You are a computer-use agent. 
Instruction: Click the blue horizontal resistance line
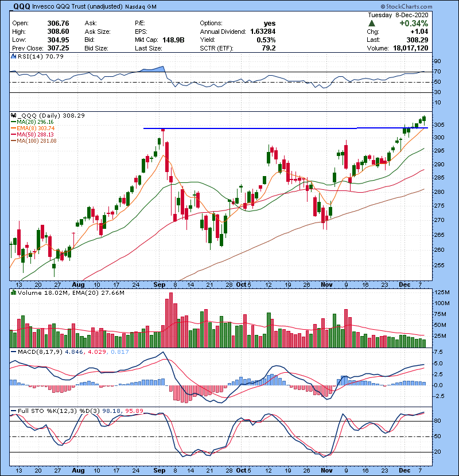(286, 128)
